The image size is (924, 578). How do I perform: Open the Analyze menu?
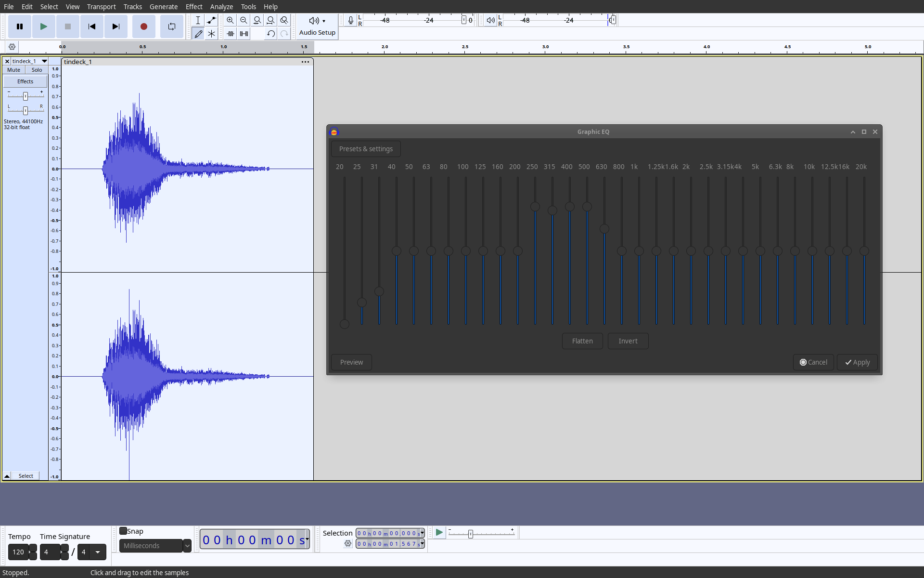(x=221, y=7)
